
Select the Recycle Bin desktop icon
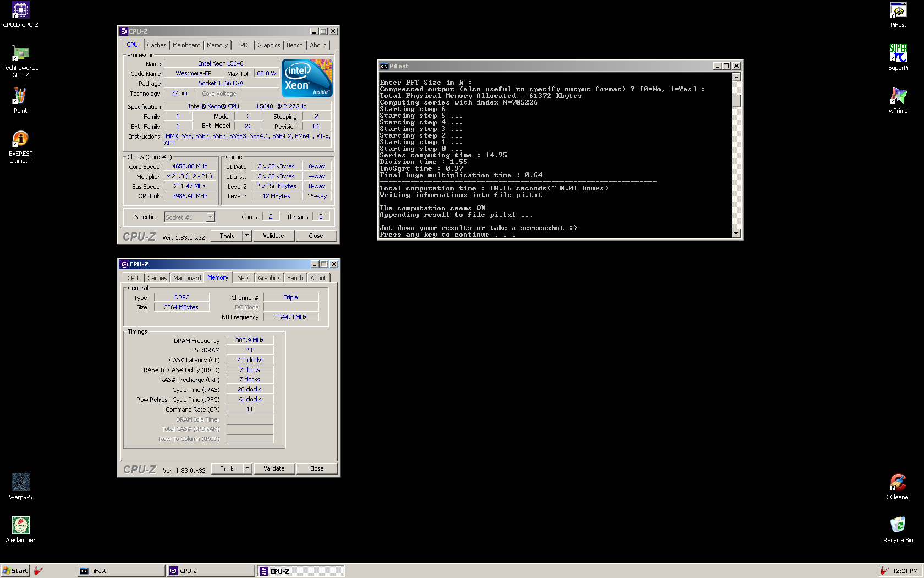(898, 530)
